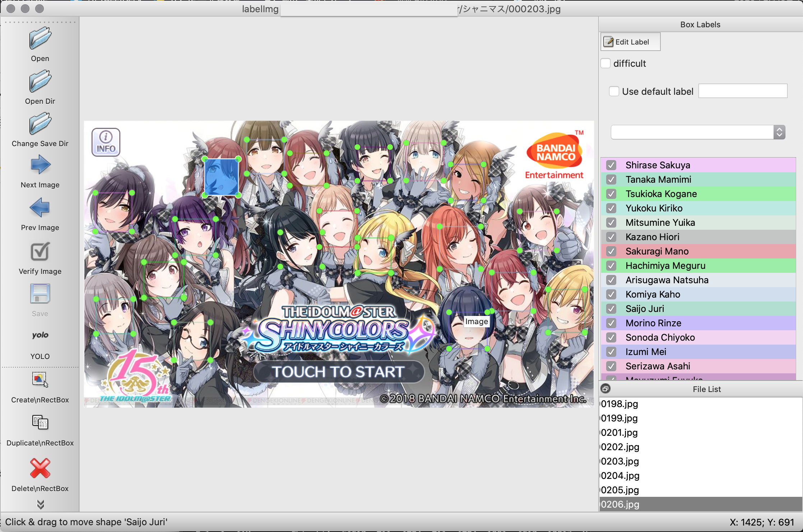Viewport: 803px width, 532px height.
Task: Toggle Serizawa Asahi checkbox
Action: 611,366
